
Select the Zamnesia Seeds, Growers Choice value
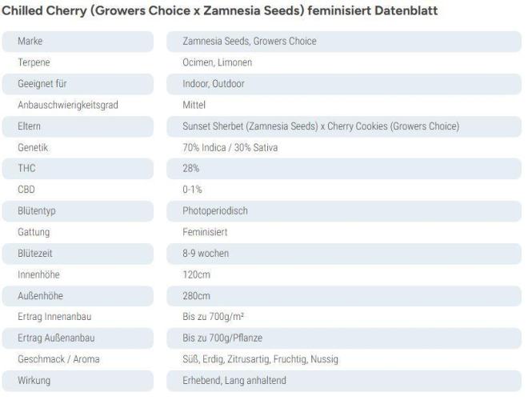pyautogui.click(x=249, y=41)
